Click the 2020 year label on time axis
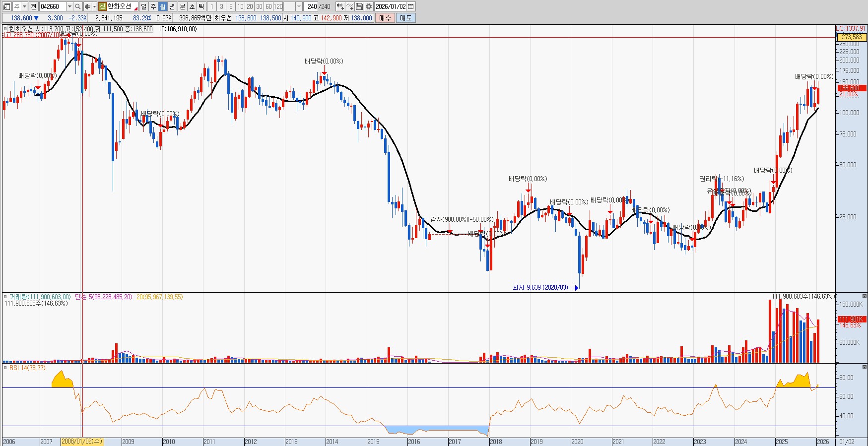Screen dimensions: 868x446 click(x=577, y=442)
